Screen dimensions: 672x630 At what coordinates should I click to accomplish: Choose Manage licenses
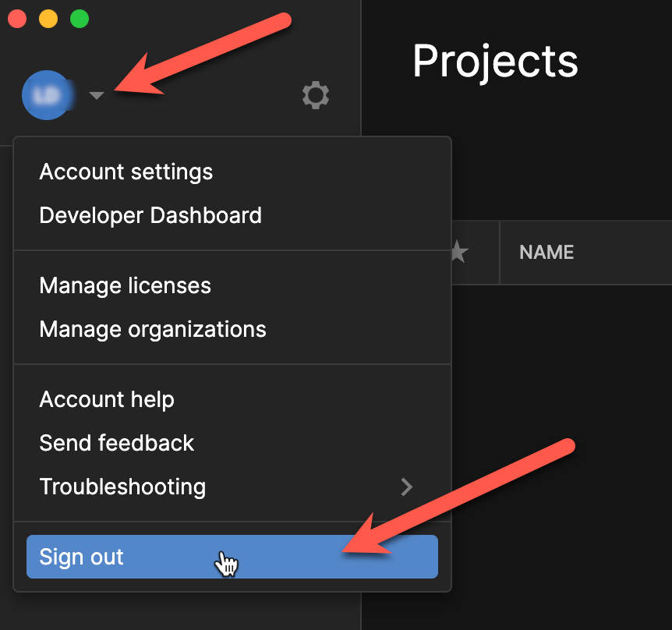point(125,285)
